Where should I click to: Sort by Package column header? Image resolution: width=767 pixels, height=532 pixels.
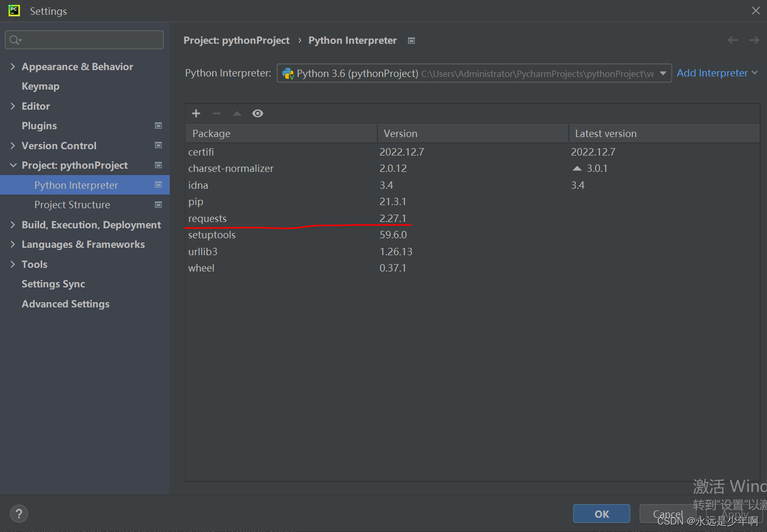281,133
